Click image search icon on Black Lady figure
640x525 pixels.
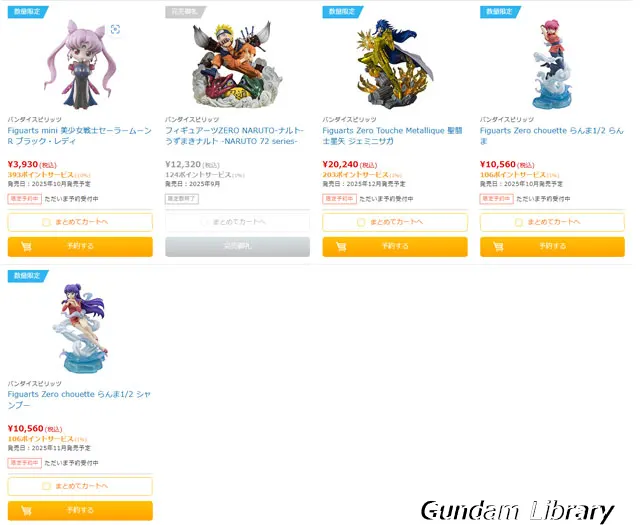[115, 29]
